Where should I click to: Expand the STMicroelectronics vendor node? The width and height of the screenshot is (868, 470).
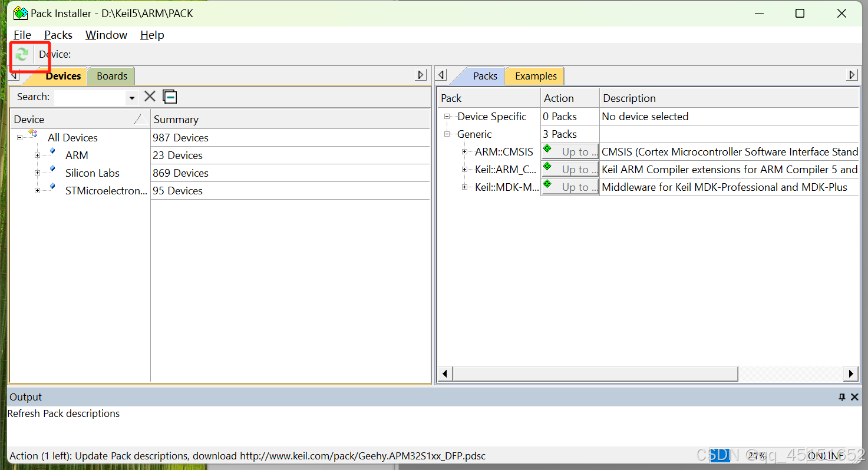pyautogui.click(x=37, y=191)
